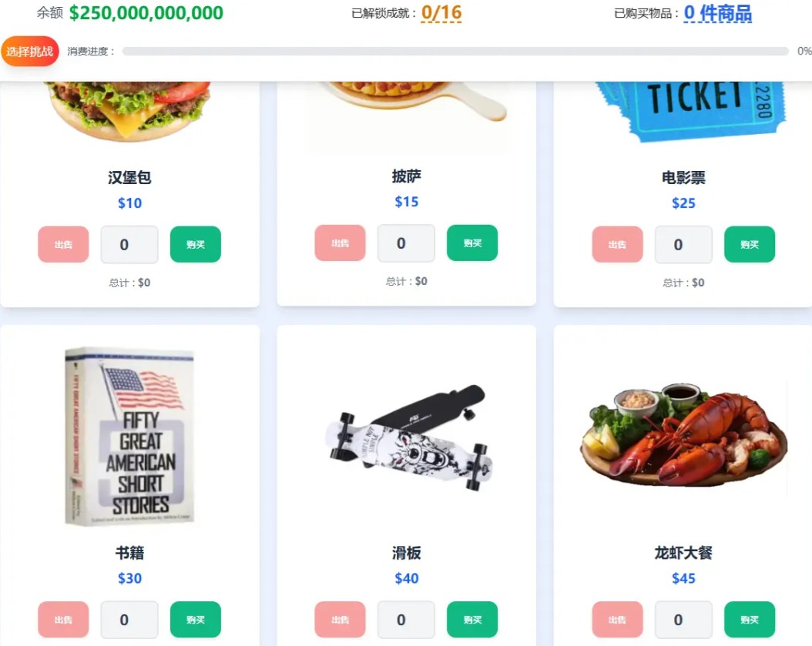Sell the 书籍 book item
This screenshot has height=646, width=812.
tap(63, 620)
